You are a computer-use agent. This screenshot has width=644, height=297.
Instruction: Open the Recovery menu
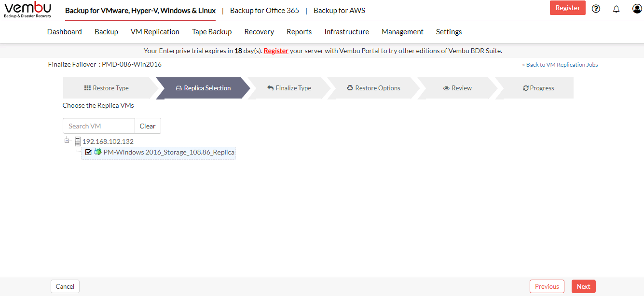click(259, 32)
